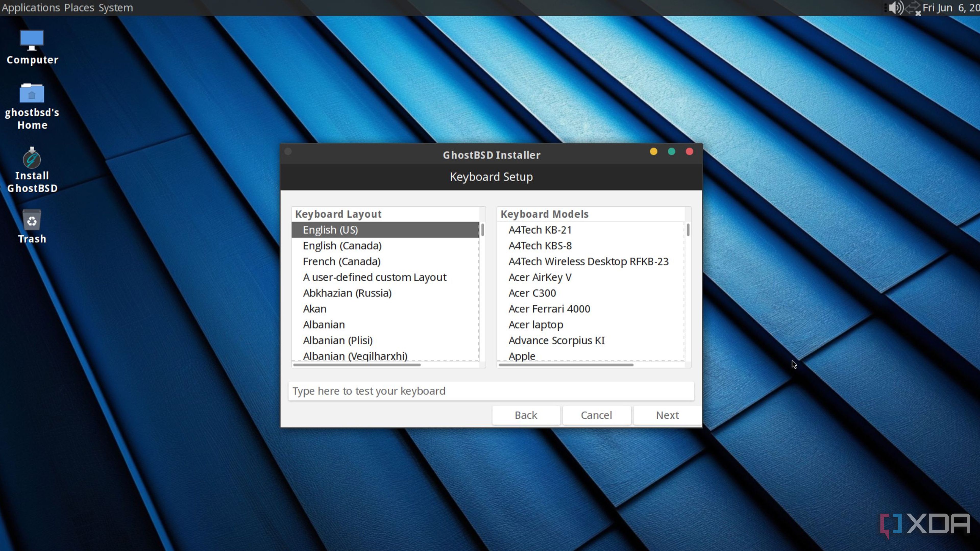Select English (US) keyboard layout
Screen dimensions: 980x551
pos(385,230)
